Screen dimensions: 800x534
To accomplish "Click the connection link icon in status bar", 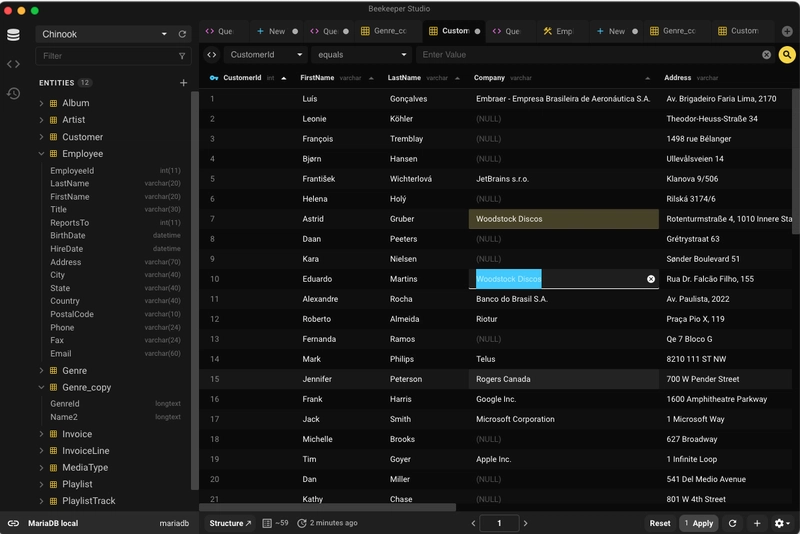I will coord(13,523).
